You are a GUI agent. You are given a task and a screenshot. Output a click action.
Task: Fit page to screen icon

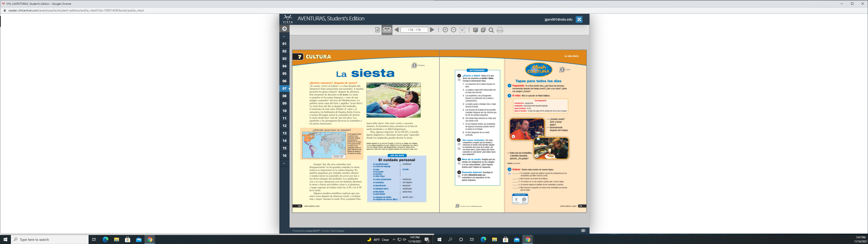[462, 30]
